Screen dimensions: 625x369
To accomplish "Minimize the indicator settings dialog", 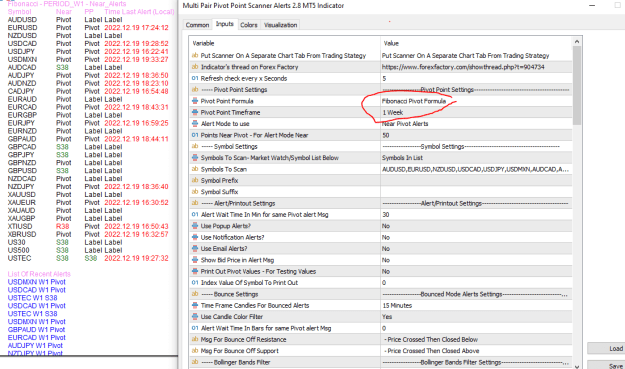I will tap(592, 6).
